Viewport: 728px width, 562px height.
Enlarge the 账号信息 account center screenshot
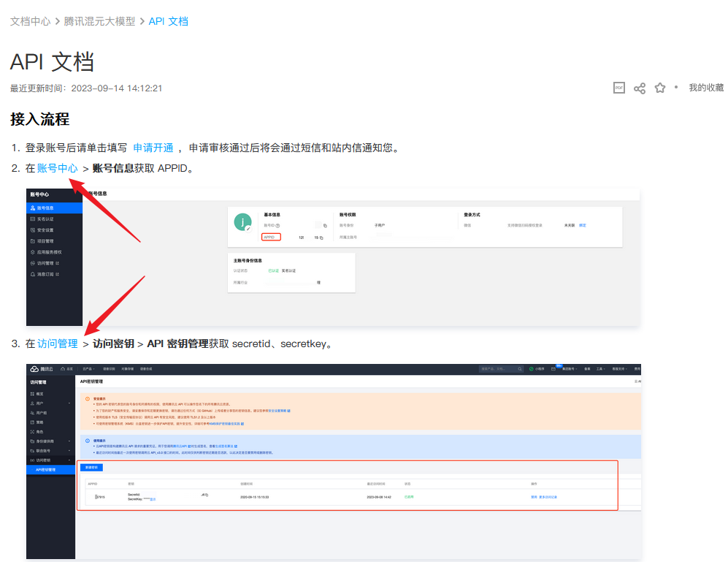(333, 257)
